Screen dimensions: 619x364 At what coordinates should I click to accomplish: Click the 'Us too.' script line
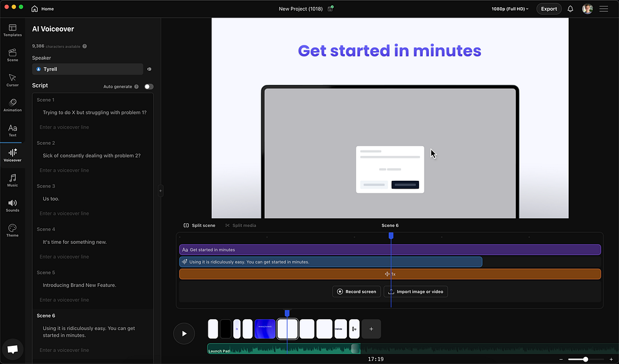[51, 199]
